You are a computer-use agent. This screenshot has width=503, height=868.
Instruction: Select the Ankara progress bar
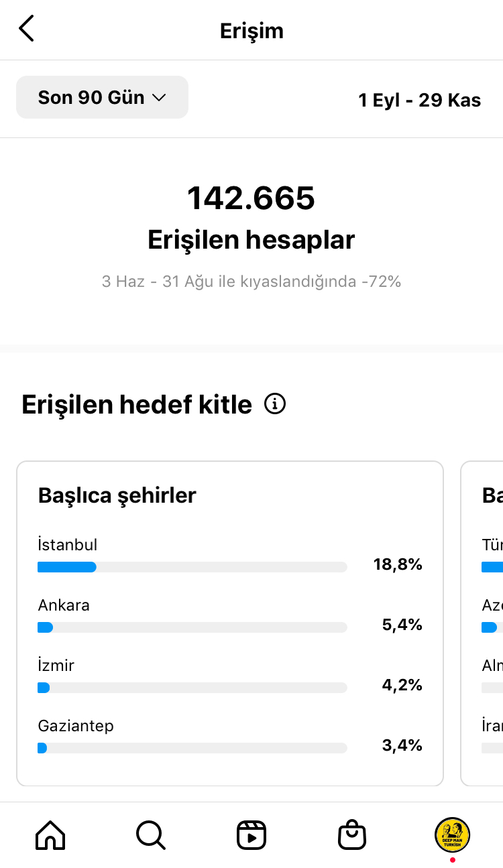192,627
